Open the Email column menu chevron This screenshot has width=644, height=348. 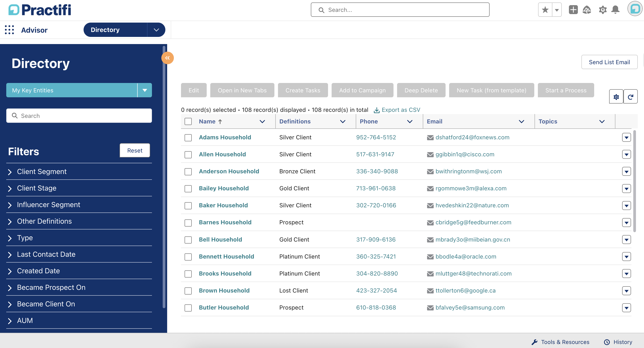pos(522,122)
